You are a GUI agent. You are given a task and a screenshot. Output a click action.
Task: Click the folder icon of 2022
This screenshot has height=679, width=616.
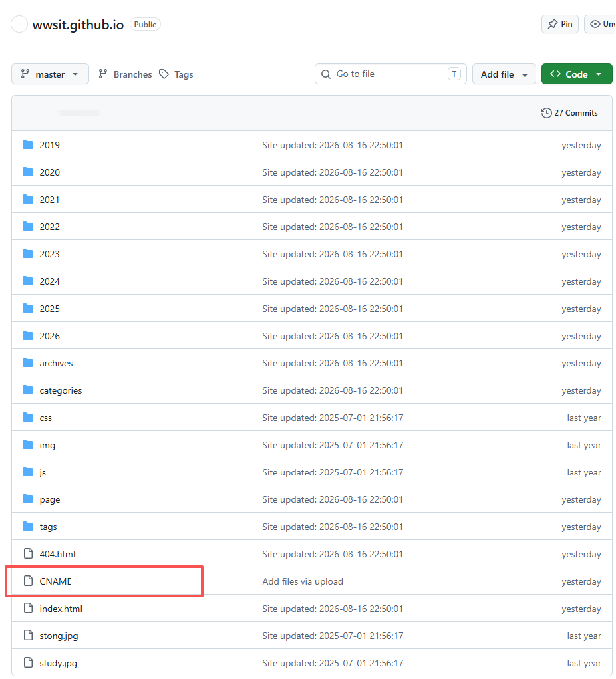point(28,227)
